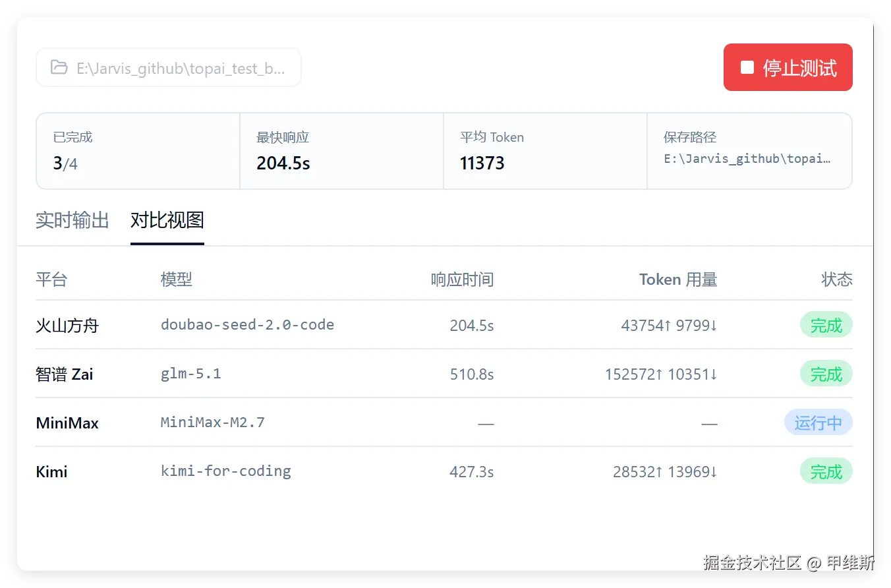Click the 最快响应 204.5s stat card

coord(342,151)
